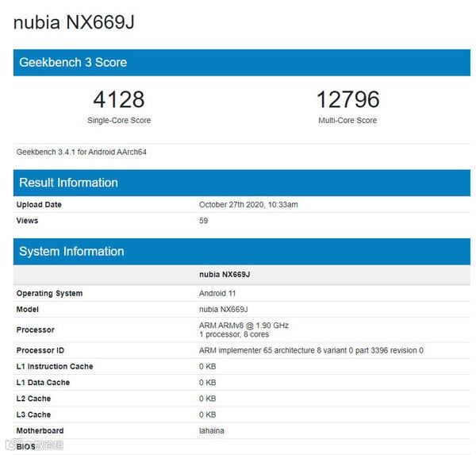
Task: Click the 'Model' row label
Action: pyautogui.click(x=28, y=310)
